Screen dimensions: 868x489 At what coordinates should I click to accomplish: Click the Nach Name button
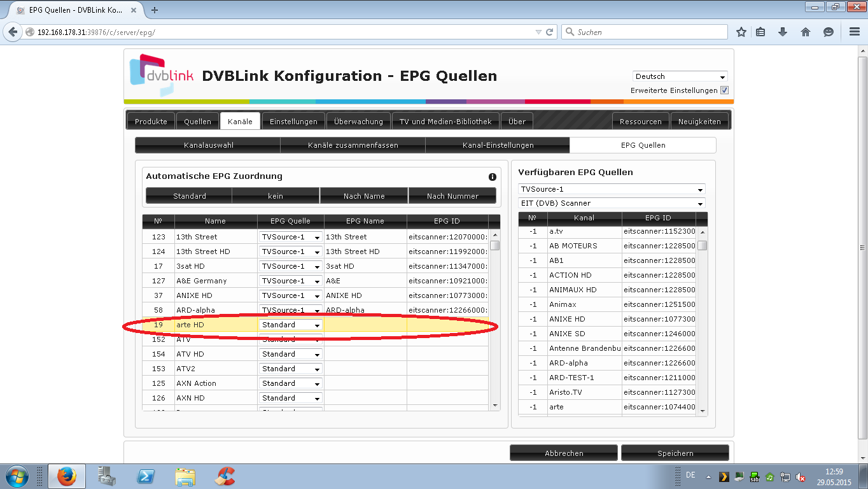[x=364, y=196]
